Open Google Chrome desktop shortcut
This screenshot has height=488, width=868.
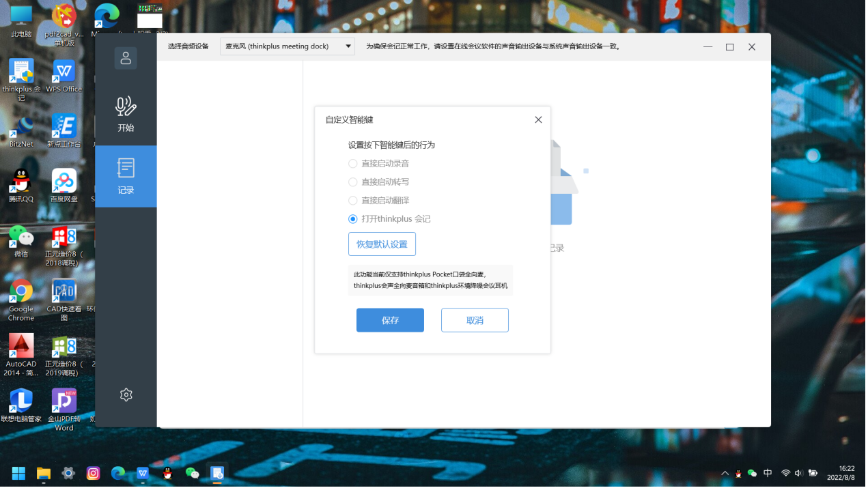pyautogui.click(x=21, y=301)
